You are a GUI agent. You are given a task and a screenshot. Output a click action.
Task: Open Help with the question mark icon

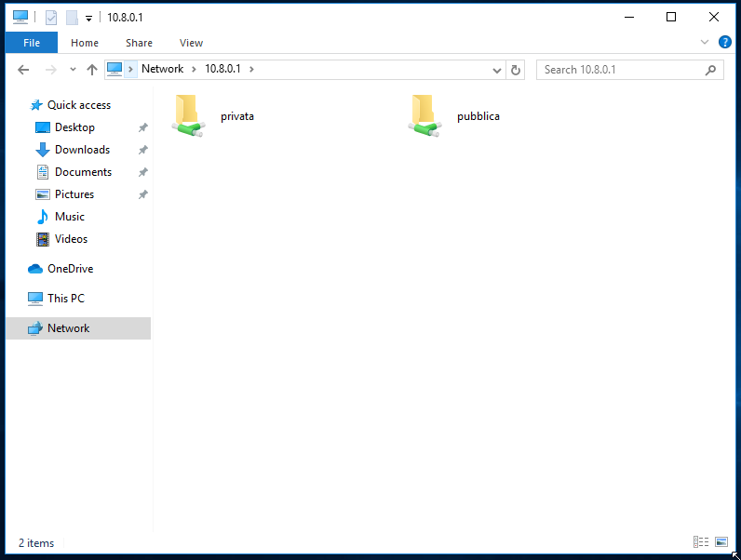(x=725, y=42)
